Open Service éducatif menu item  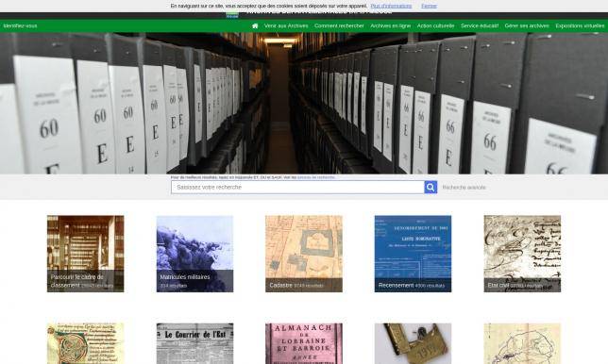pos(480,26)
